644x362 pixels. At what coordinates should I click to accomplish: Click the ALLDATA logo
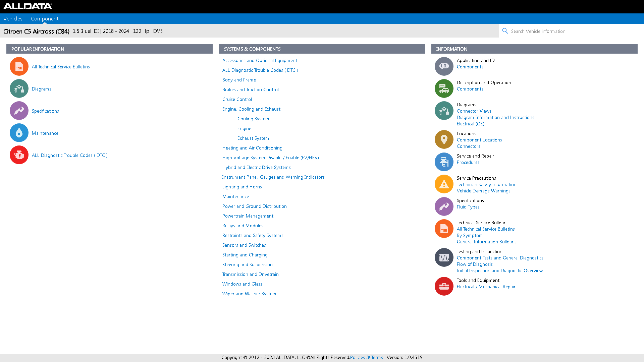[28, 6]
